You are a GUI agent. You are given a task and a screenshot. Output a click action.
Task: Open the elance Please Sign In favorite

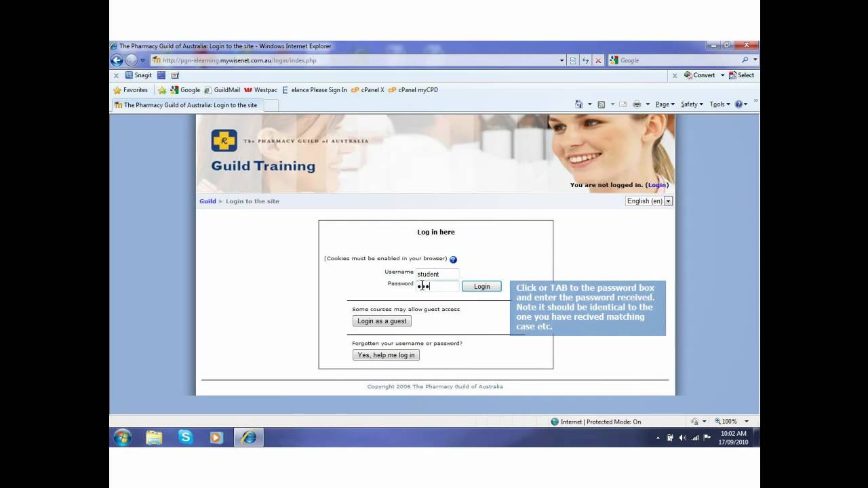tap(315, 89)
